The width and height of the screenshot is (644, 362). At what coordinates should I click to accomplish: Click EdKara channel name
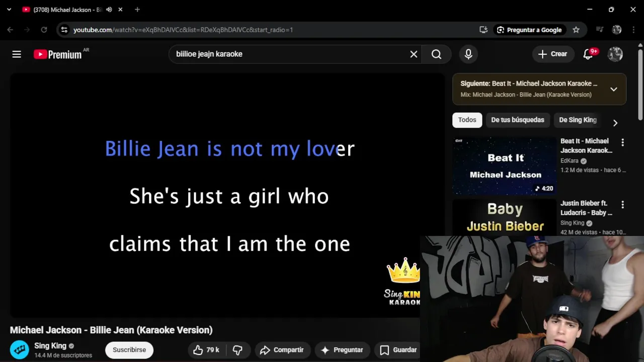[x=570, y=161]
